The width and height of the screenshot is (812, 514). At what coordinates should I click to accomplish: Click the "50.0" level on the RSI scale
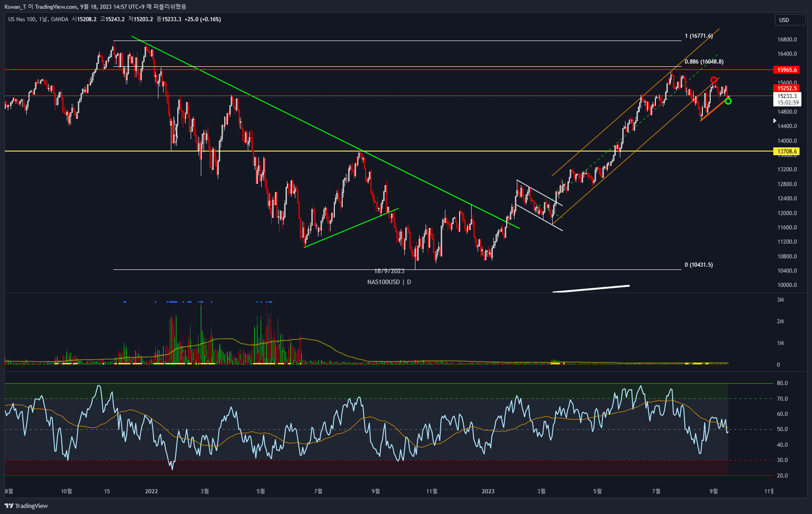pyautogui.click(x=782, y=429)
